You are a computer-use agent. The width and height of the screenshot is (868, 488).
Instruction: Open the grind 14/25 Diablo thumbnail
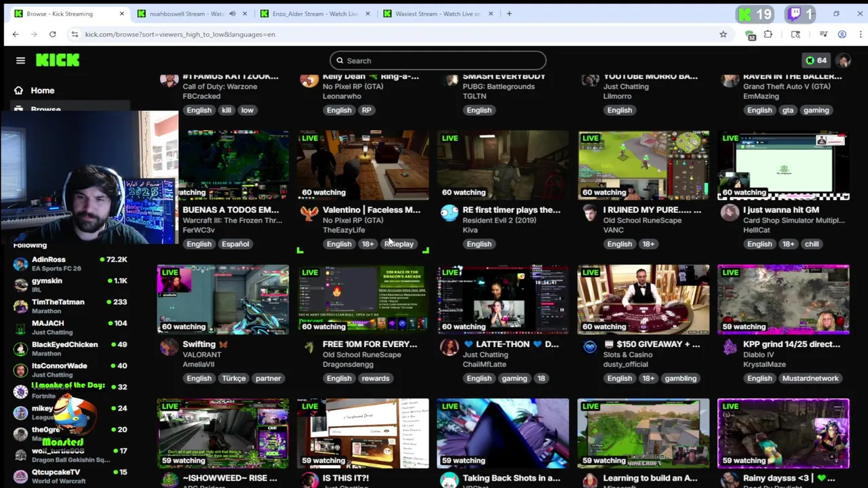click(783, 300)
